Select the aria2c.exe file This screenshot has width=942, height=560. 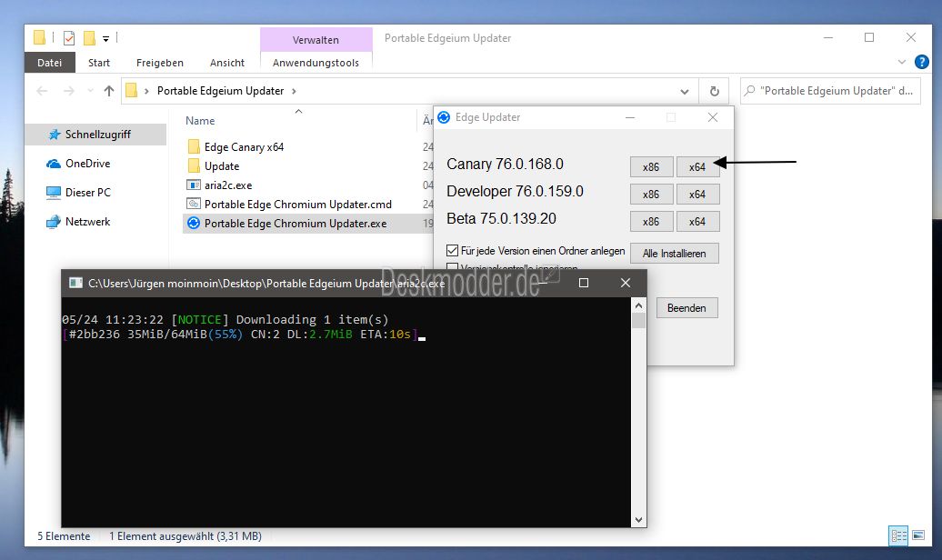227,185
